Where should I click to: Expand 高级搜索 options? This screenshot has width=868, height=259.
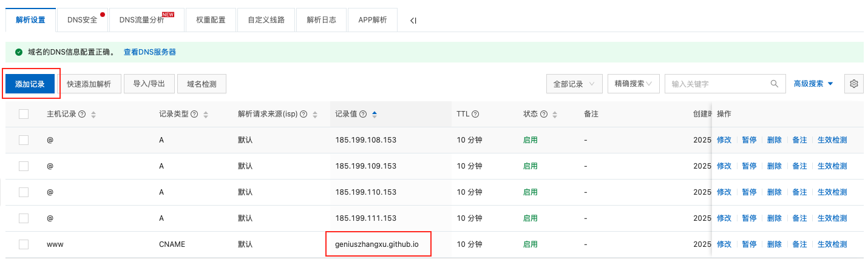pos(813,84)
